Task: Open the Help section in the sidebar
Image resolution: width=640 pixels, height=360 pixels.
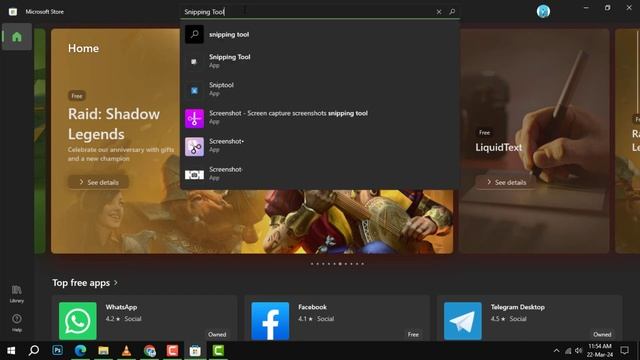Action: pos(17,322)
